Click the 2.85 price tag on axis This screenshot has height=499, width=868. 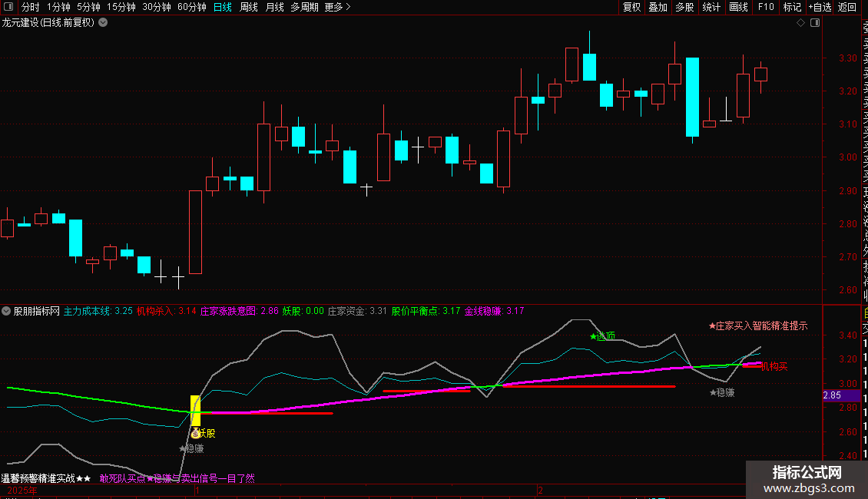click(x=840, y=395)
